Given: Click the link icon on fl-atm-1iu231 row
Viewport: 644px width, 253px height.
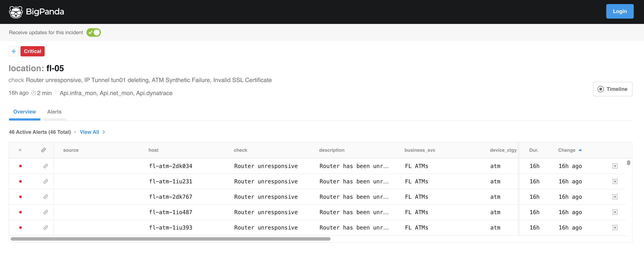Looking at the screenshot, I should pos(45,181).
